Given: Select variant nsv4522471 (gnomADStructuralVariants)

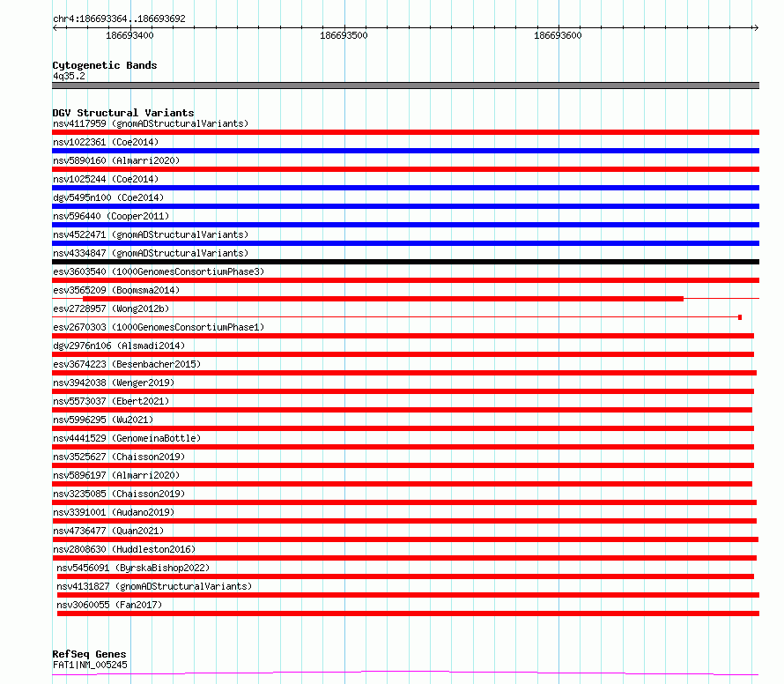Looking at the screenshot, I should pos(151,234).
